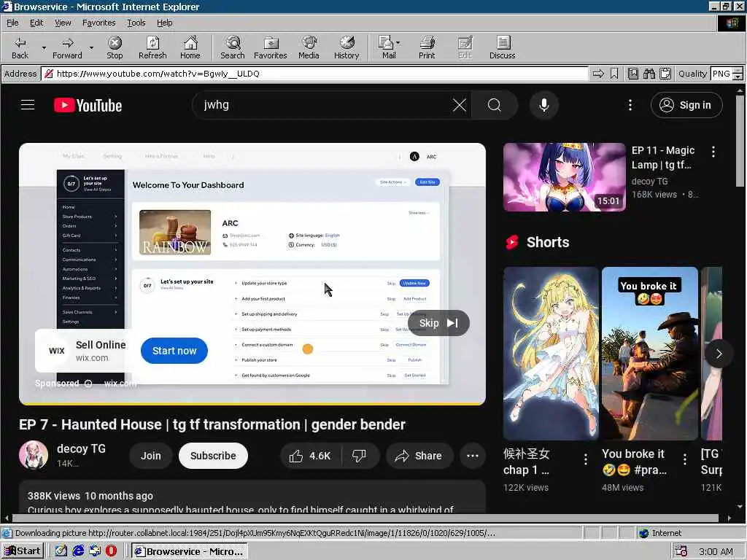Click the Sign in button

tap(686, 105)
